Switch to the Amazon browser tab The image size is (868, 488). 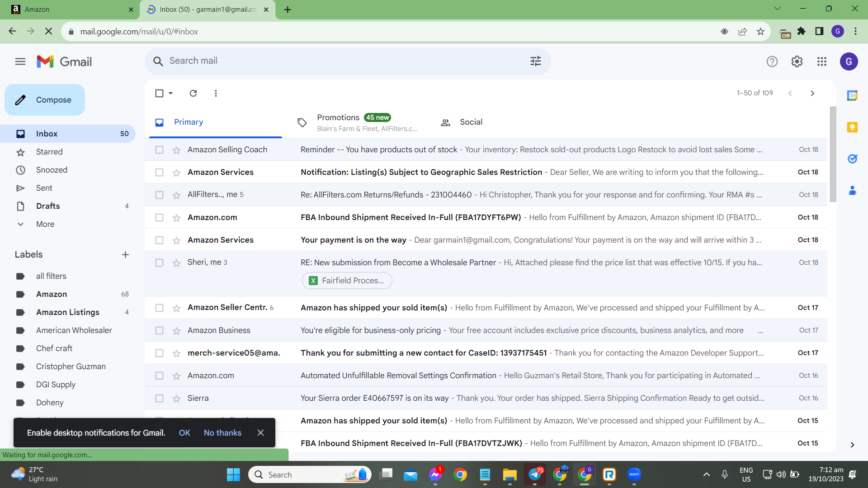click(70, 9)
